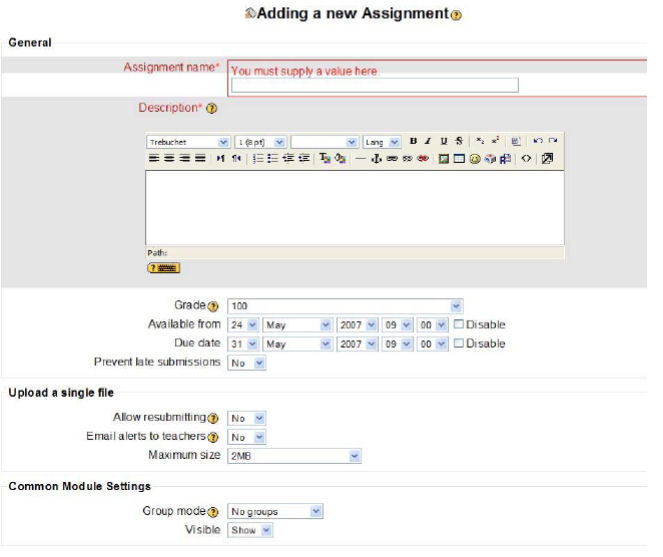This screenshot has height=557, width=663.
Task: Check Disable for Available from date
Action: tap(459, 325)
